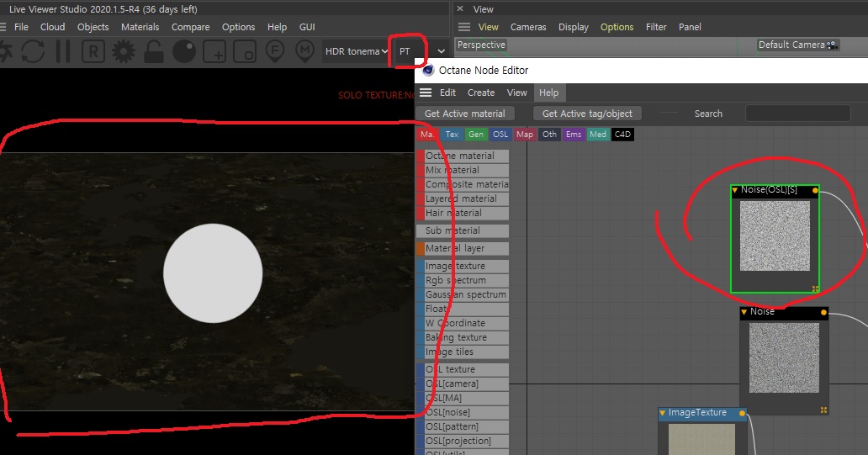
Task: Toggle the Ems node filter
Action: click(x=574, y=135)
